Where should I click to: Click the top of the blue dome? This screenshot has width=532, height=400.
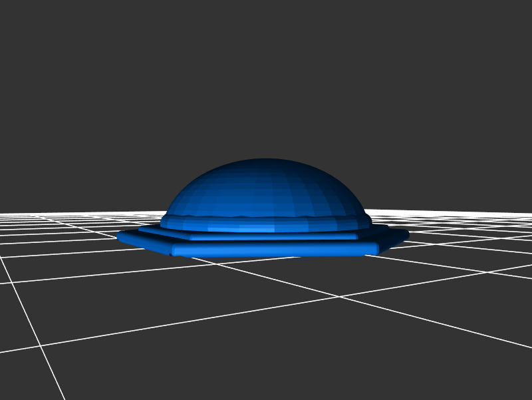point(266,162)
